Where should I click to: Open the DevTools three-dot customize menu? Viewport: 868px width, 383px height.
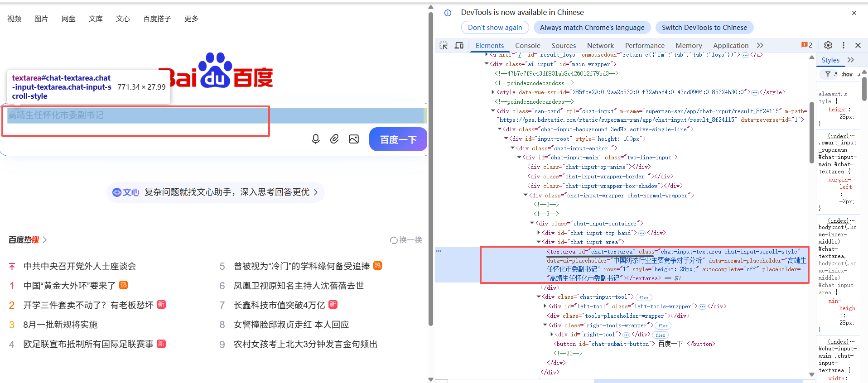[x=843, y=45]
